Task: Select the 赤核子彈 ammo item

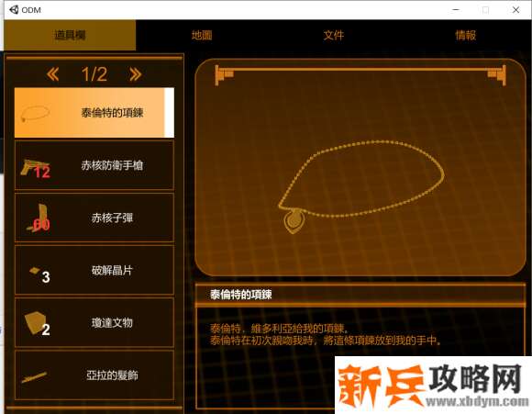Action: 94,218
